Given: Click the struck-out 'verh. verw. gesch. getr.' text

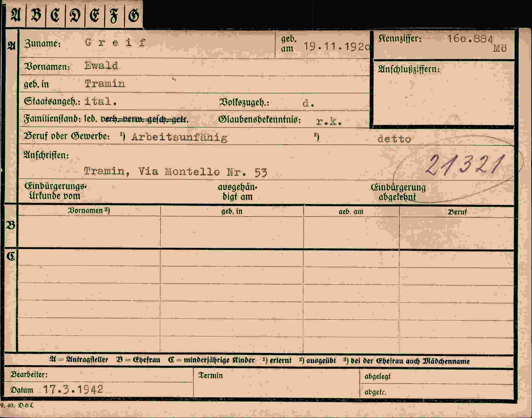Looking at the screenshot, I should click(145, 120).
